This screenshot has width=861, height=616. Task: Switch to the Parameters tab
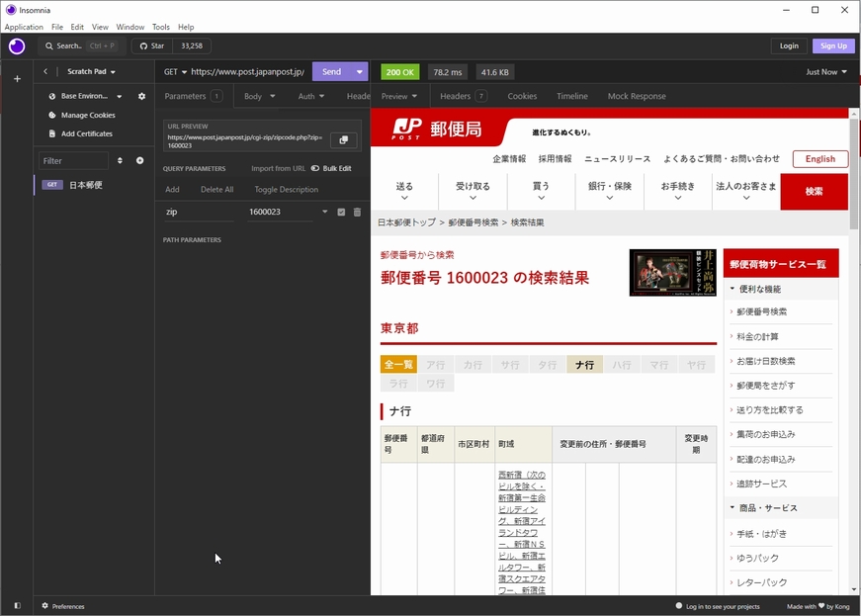point(194,96)
